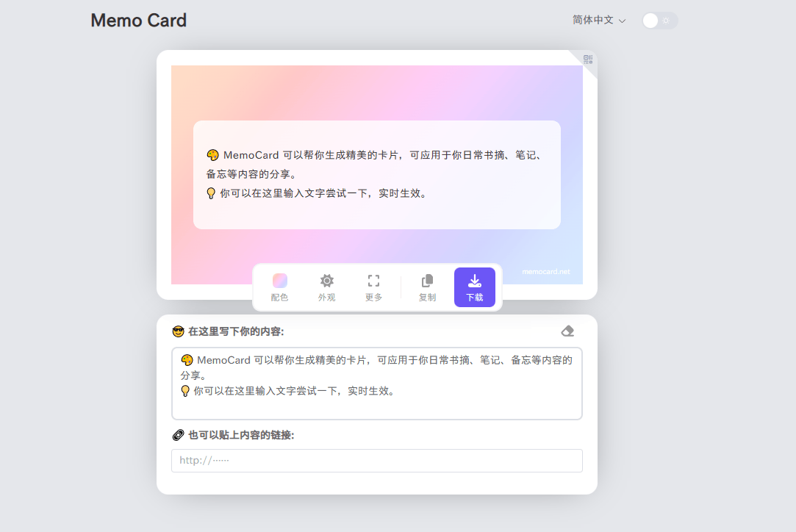This screenshot has height=532, width=796.
Task: Clear the editor with the eraser icon
Action: (x=567, y=331)
